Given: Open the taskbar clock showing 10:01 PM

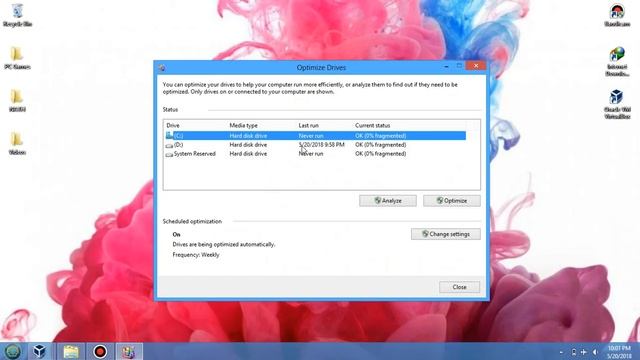Looking at the screenshot, I should click(x=619, y=352).
